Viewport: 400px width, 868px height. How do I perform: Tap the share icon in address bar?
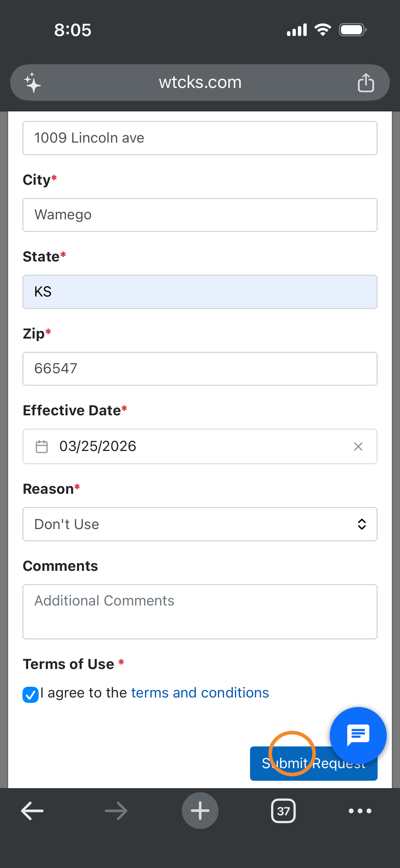pos(366,83)
